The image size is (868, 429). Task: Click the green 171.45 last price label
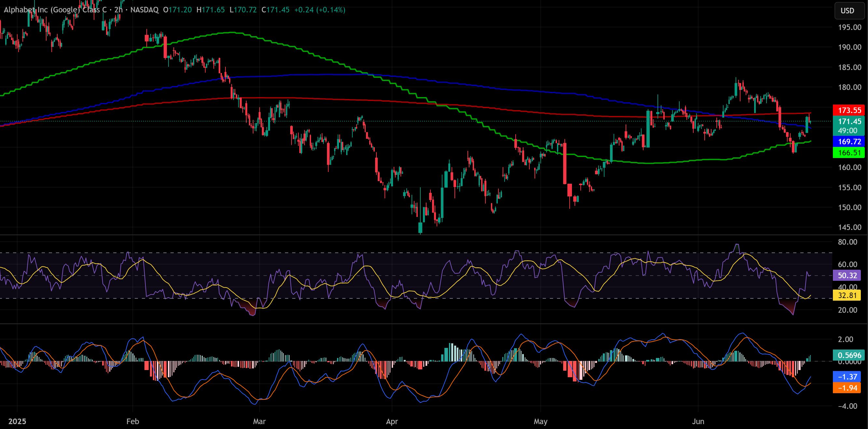[x=849, y=122]
